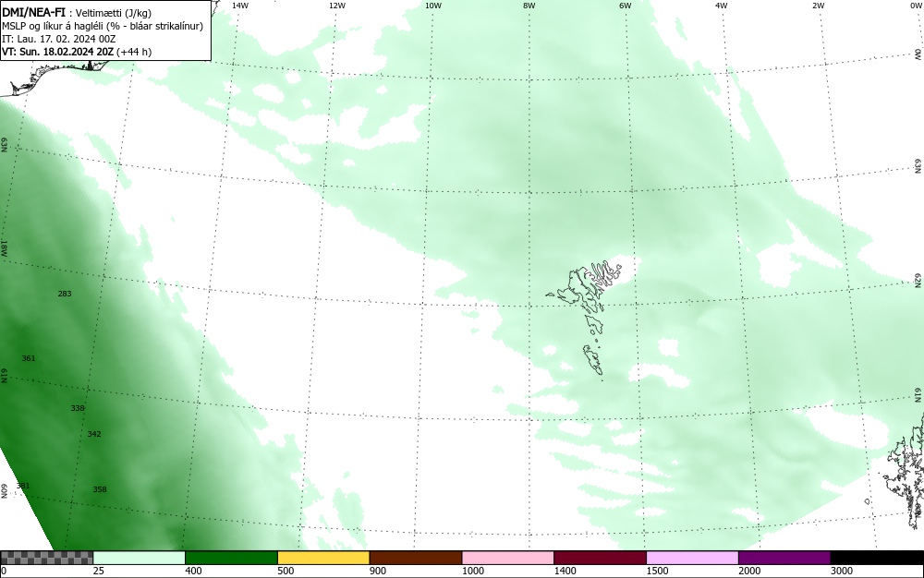Click the legend value "900"
Viewport: 924px width, 578px height.
[378, 571]
